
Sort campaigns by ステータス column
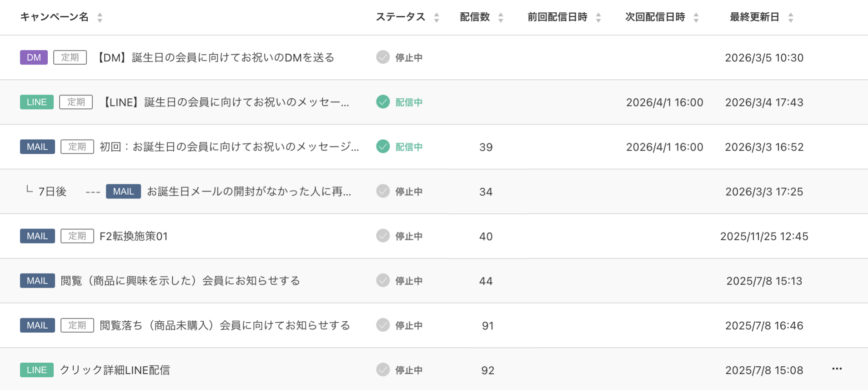pos(401,17)
